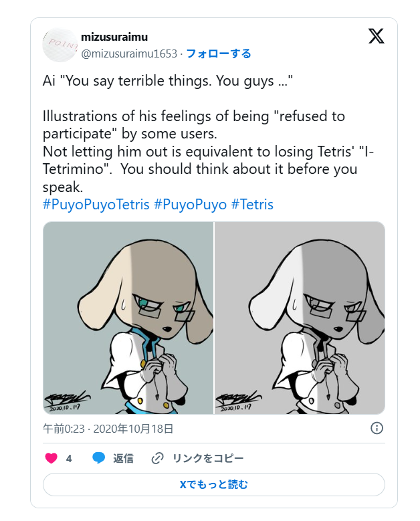Open the tweet info circle icon
The width and height of the screenshot is (420, 521).
pyautogui.click(x=377, y=428)
